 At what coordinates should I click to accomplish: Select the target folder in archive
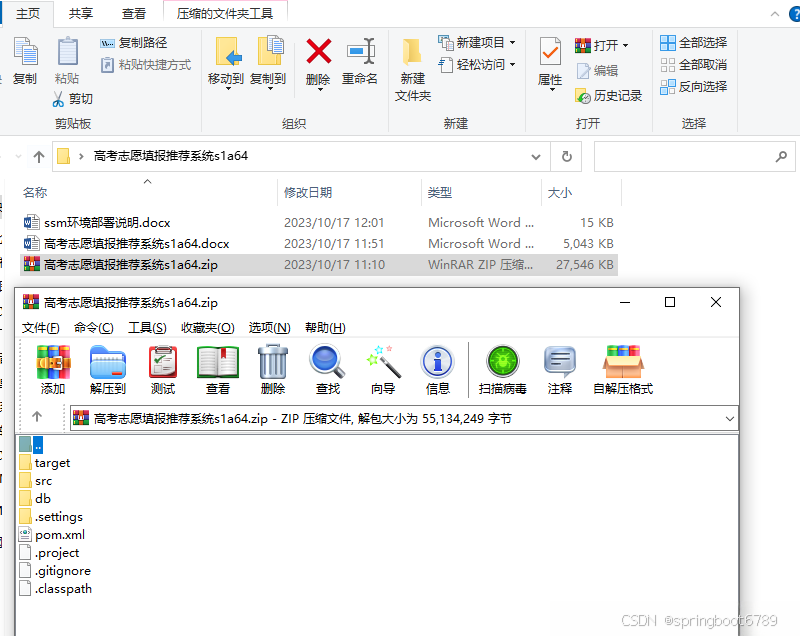tap(45, 463)
